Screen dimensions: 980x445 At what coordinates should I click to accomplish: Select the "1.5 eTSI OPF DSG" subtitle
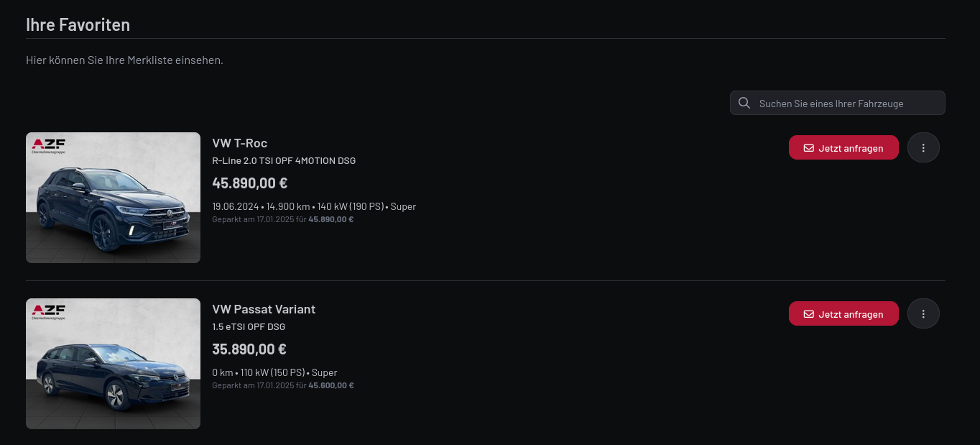tap(249, 326)
